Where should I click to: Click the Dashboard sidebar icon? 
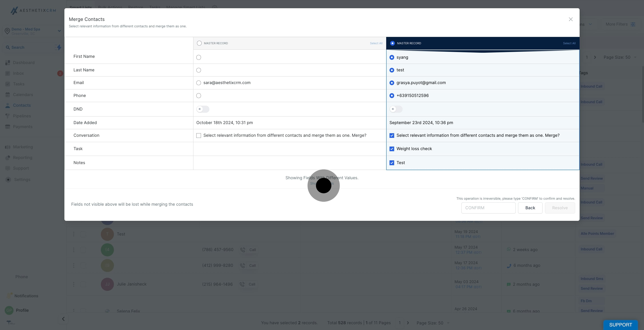pos(8,62)
